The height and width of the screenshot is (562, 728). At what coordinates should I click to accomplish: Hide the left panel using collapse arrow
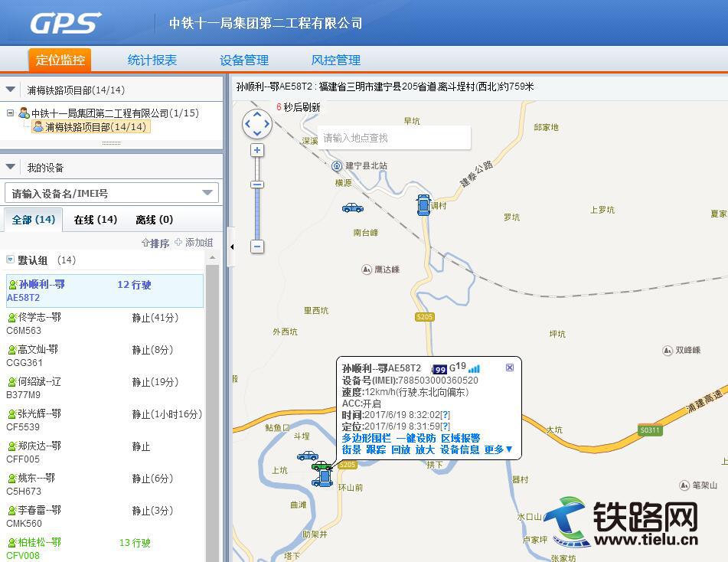click(x=232, y=247)
